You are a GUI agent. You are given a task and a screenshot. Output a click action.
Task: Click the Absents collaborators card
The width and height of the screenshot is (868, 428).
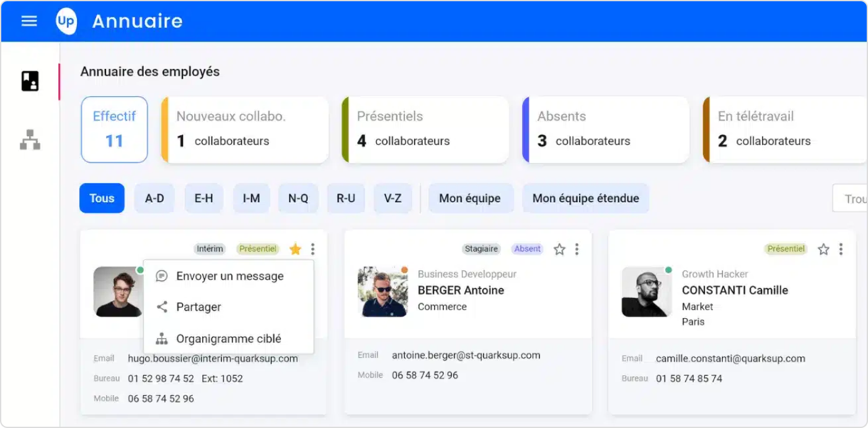[x=604, y=129]
